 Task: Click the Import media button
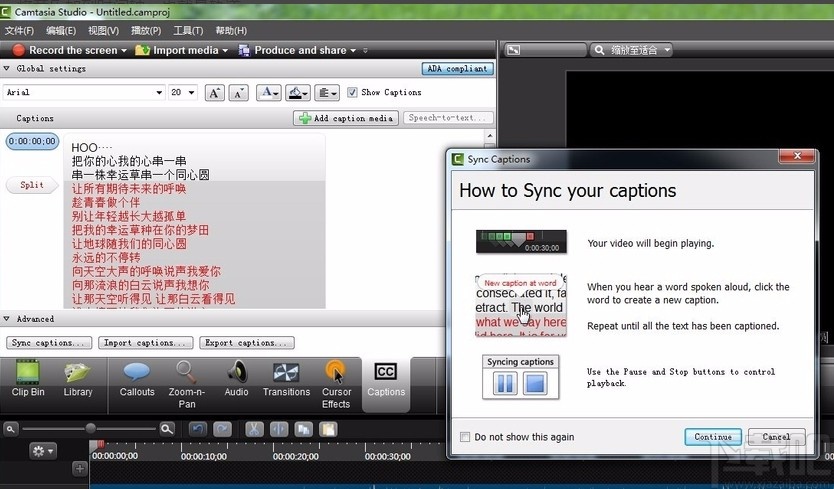coord(177,50)
